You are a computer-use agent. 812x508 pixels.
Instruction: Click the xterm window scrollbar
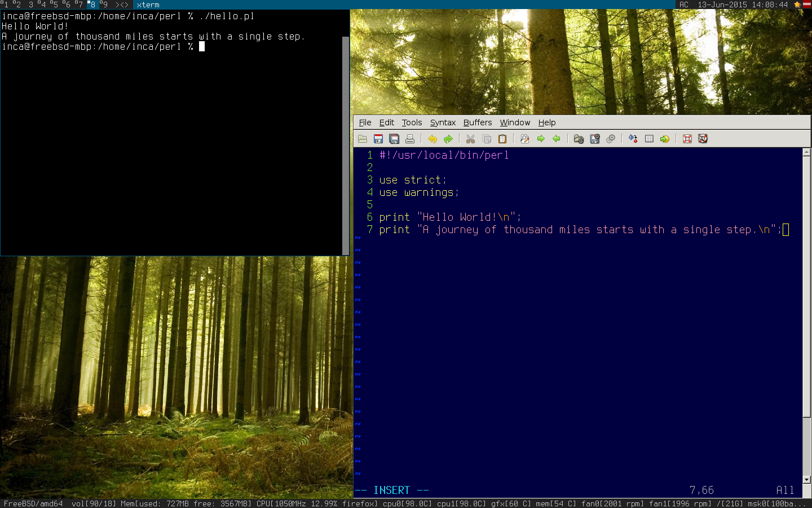pyautogui.click(x=346, y=146)
